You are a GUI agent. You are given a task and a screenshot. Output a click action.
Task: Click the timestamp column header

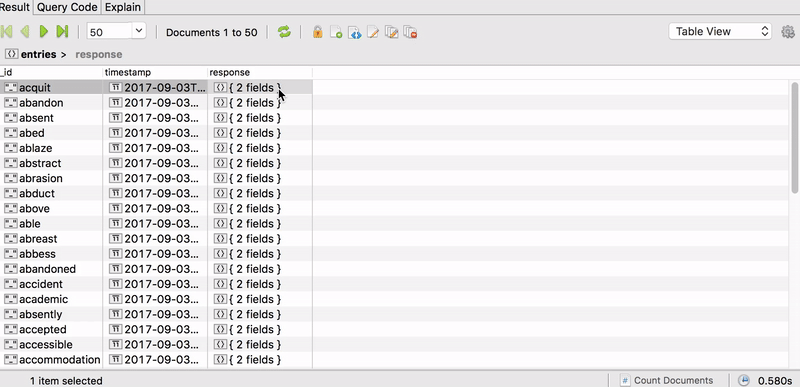pos(155,72)
